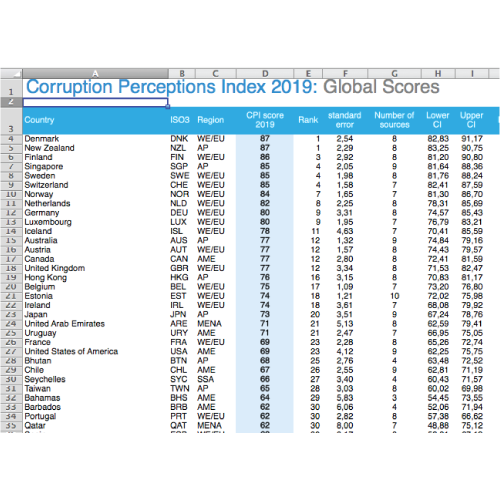Select the 'Taiwan' cell
The width and height of the screenshot is (500, 500).
point(95,388)
